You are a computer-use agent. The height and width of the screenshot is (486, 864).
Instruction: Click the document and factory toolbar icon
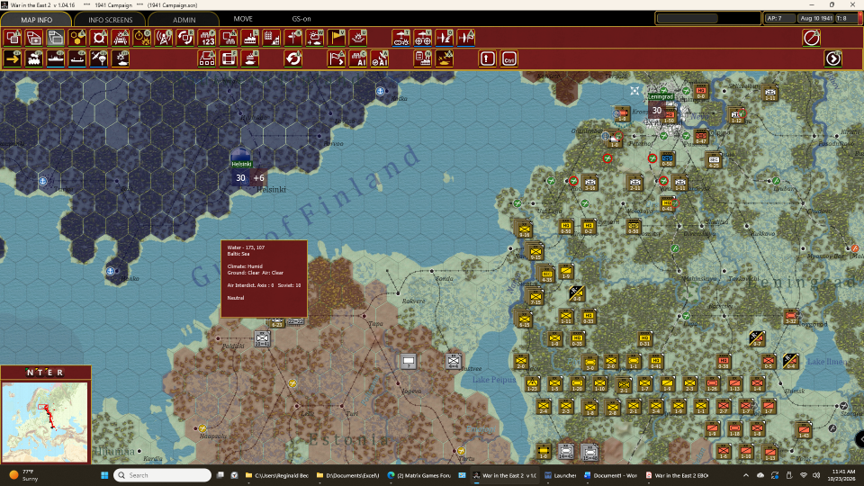pyautogui.click(x=423, y=58)
